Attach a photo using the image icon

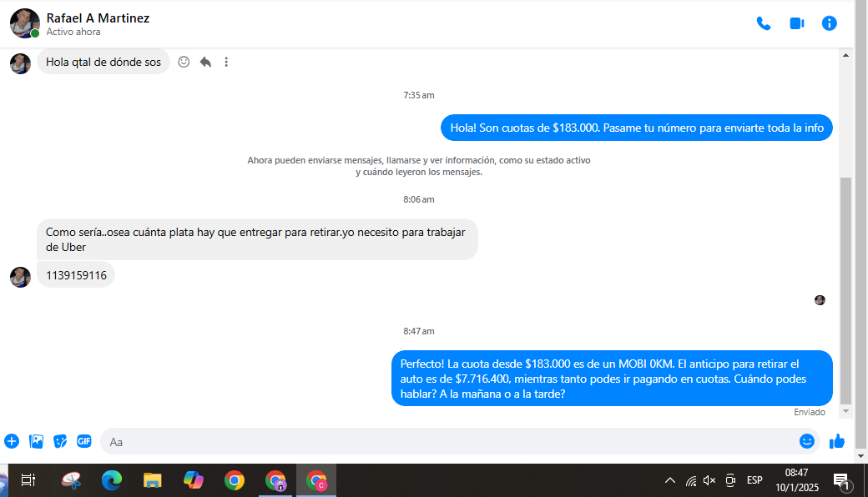[x=36, y=441]
